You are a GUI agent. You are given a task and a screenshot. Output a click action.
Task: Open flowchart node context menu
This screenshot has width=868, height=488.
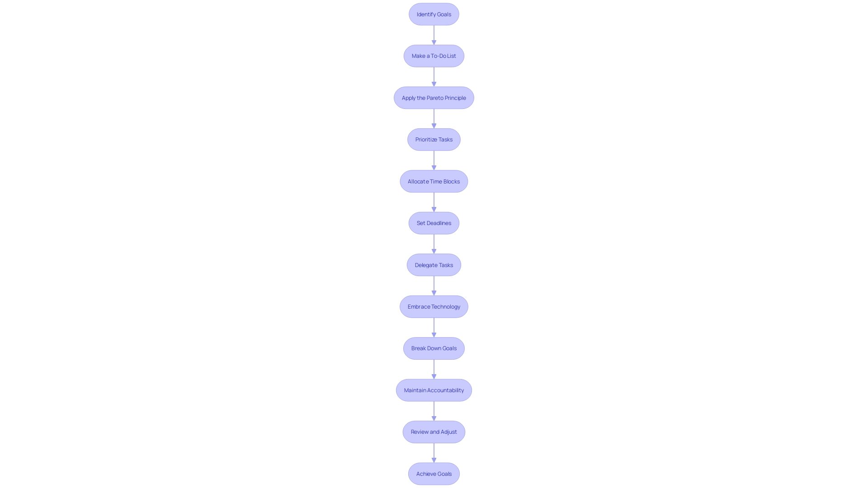click(x=434, y=14)
